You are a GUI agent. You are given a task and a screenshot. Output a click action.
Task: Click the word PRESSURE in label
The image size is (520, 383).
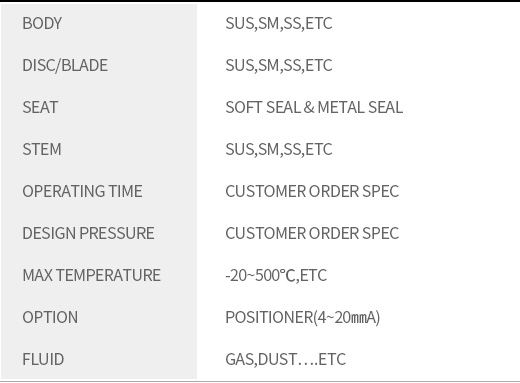tap(117, 233)
